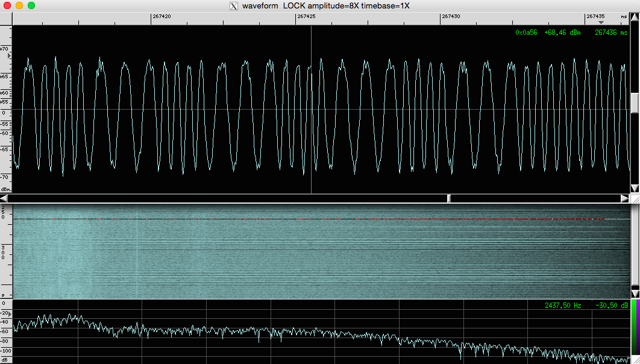Click the vertical scrollbar up arrow
Image resolution: width=640 pixels, height=364 pixels.
(x=635, y=18)
